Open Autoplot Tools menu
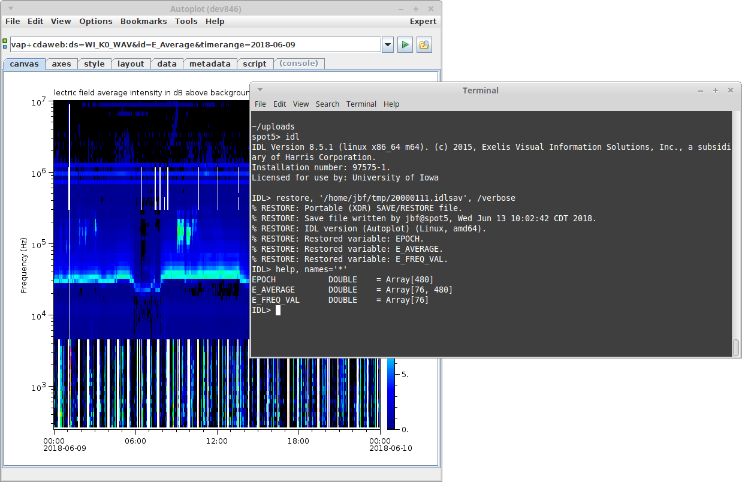 tap(186, 21)
